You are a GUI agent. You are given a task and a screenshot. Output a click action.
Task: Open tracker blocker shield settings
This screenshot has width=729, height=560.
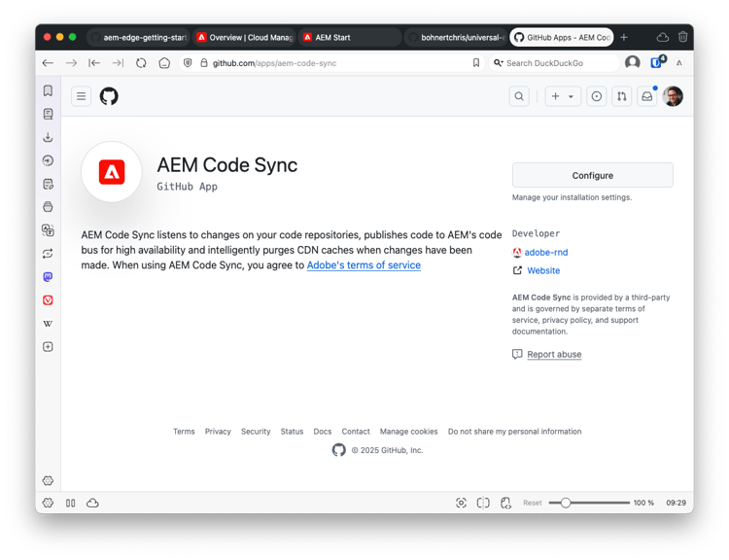point(188,63)
